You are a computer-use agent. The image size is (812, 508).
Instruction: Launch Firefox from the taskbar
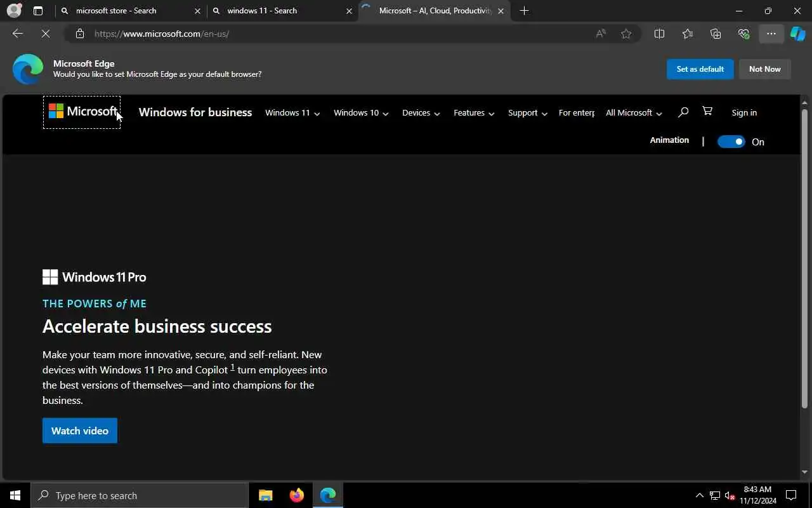click(296, 495)
